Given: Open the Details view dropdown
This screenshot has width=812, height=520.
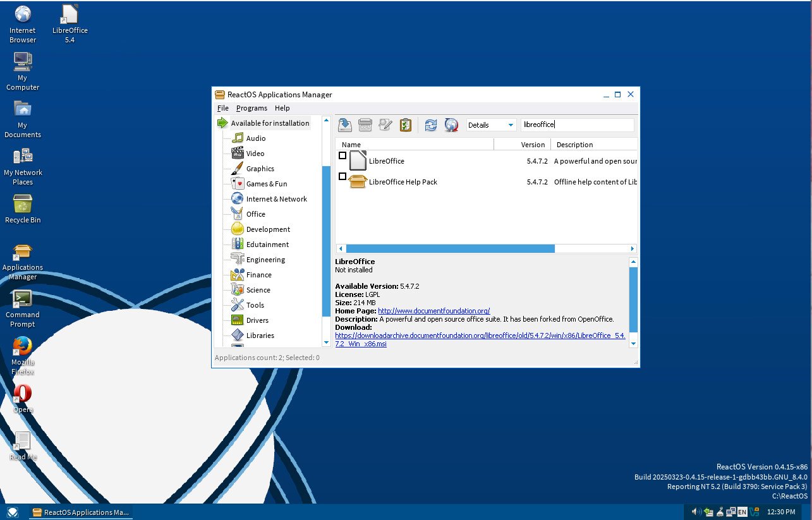Looking at the screenshot, I should click(492, 125).
